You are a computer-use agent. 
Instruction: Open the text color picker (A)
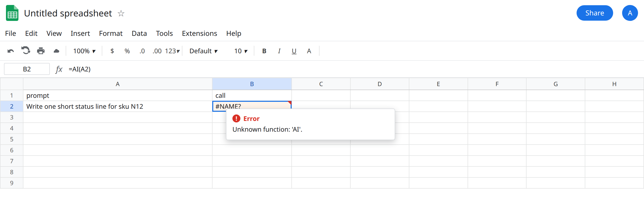pos(309,51)
